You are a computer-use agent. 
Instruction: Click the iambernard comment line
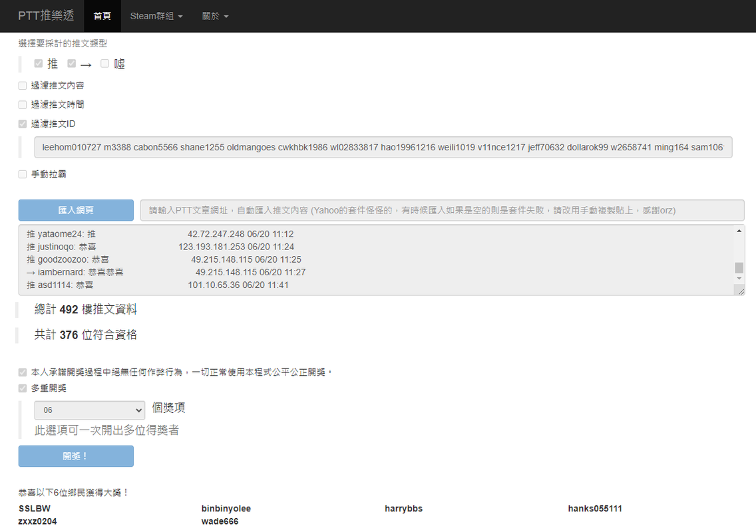point(166,272)
